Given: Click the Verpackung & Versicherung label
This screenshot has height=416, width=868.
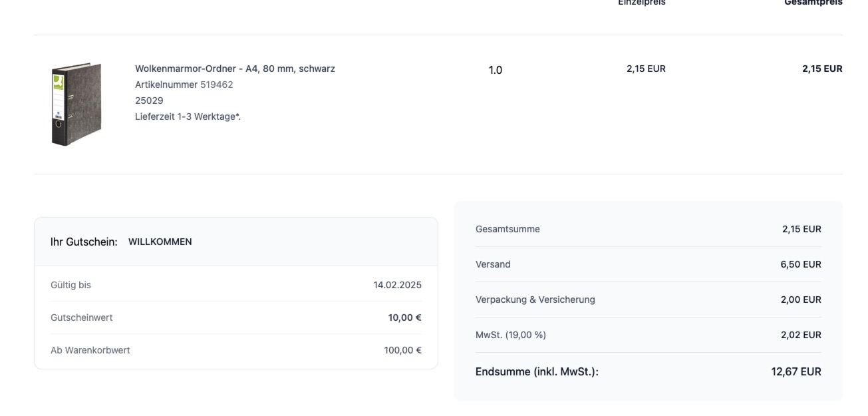Looking at the screenshot, I should click(535, 300).
